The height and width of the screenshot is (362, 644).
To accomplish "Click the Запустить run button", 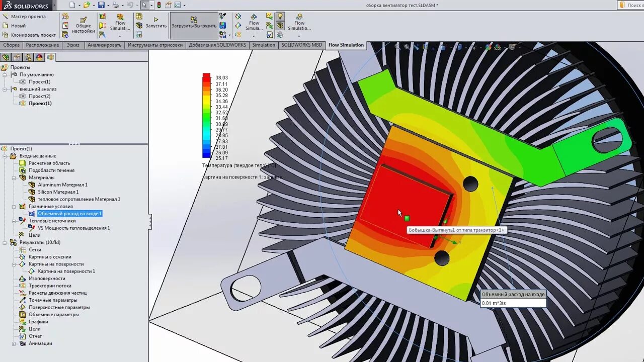I will pos(156,23).
